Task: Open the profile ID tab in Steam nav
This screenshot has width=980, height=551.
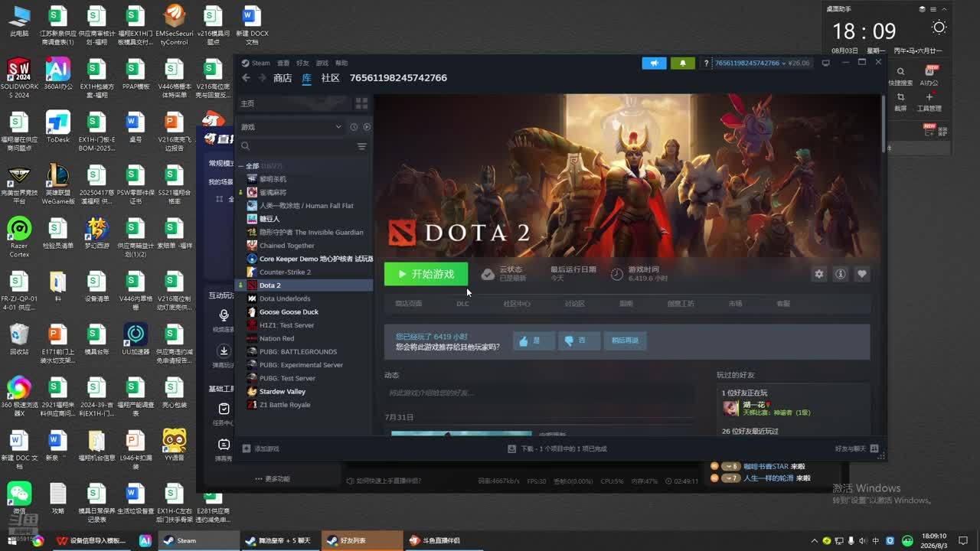Action: (398, 78)
